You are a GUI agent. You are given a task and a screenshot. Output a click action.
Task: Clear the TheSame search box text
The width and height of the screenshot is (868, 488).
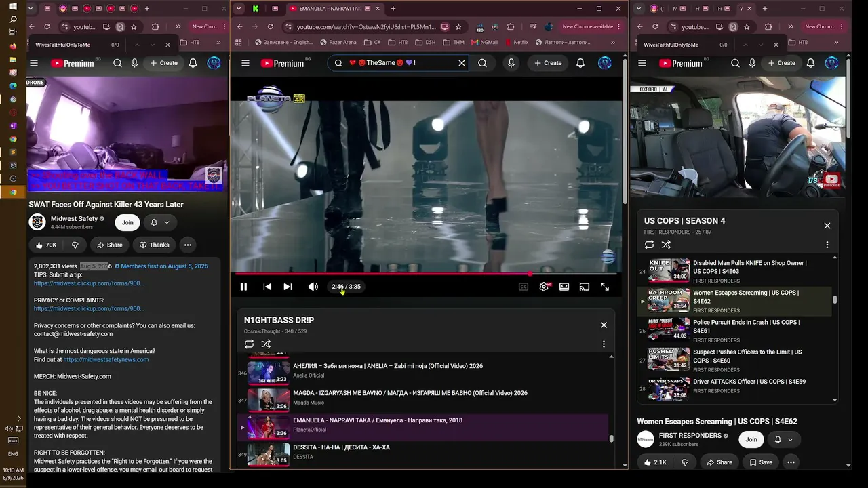462,63
